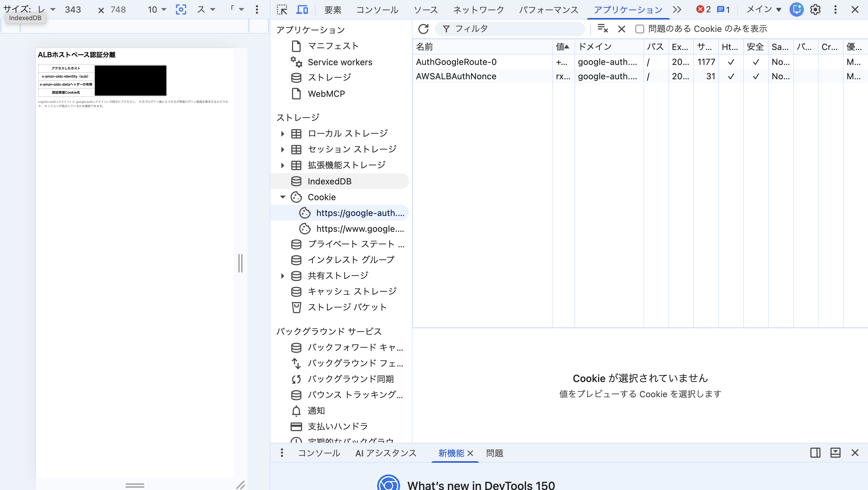
Task: Open バックグラウンド同期
Action: click(x=340, y=379)
